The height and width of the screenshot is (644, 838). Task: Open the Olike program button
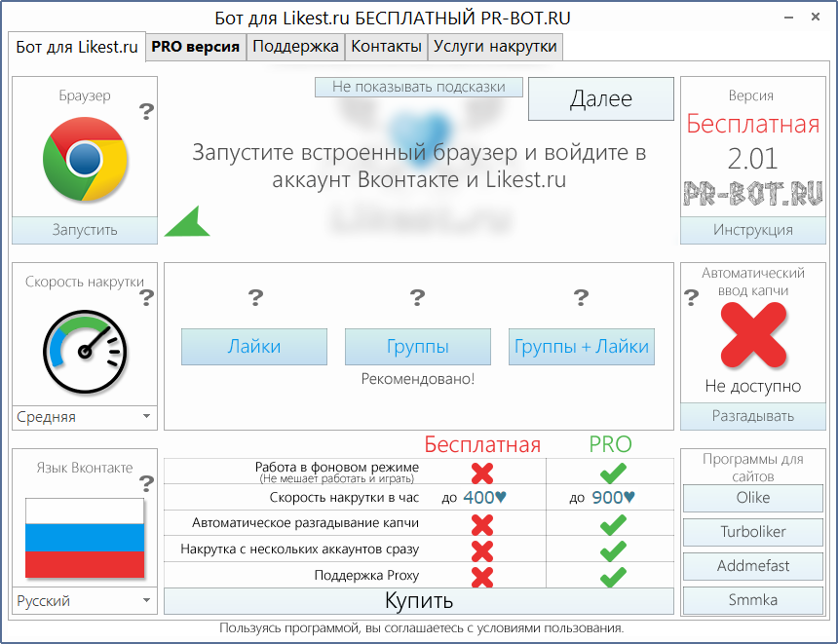[753, 498]
